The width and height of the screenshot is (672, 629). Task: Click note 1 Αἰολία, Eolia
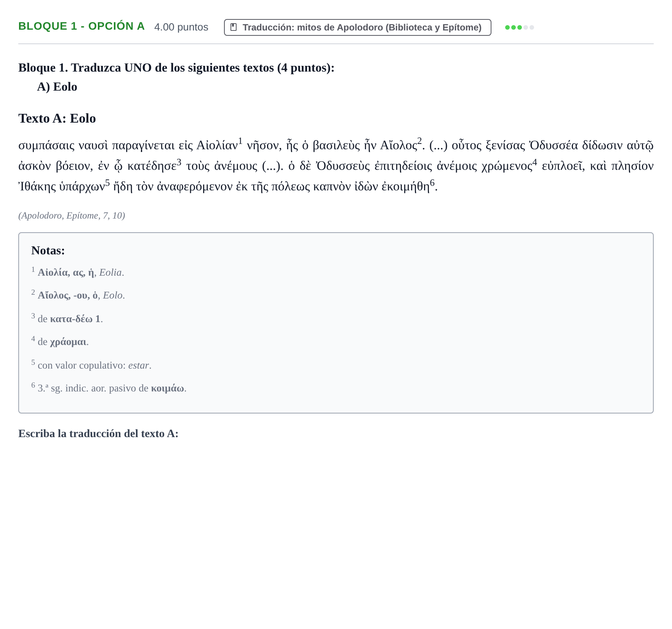(78, 272)
